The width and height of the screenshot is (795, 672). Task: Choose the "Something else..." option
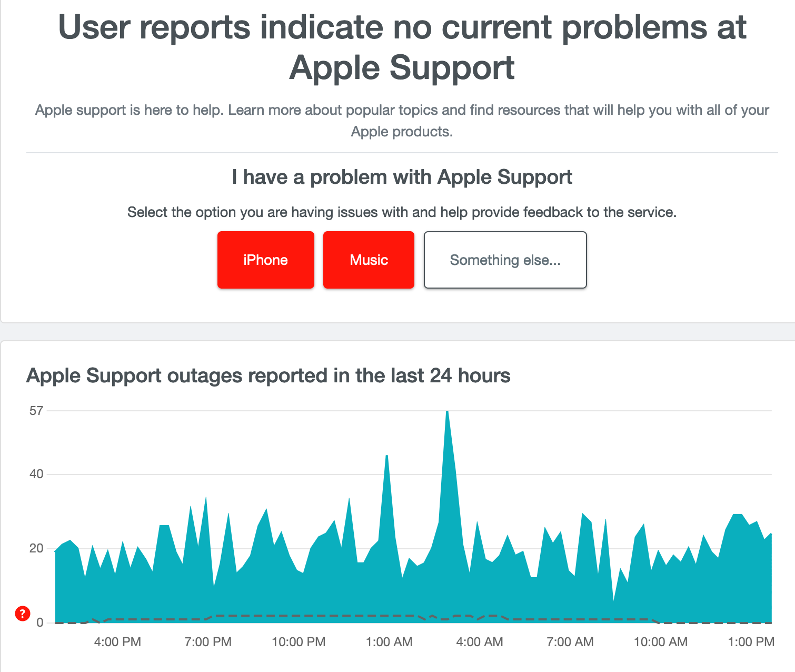(504, 260)
